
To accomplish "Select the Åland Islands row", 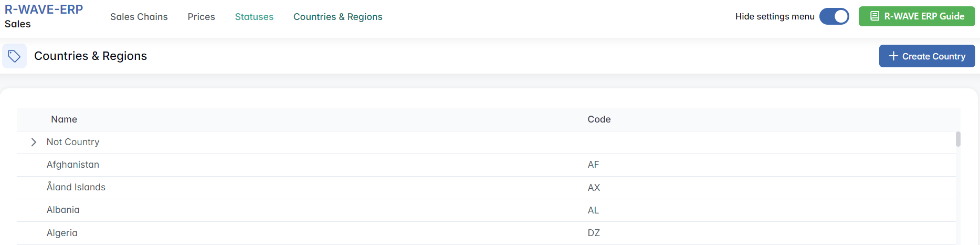I will (76, 187).
